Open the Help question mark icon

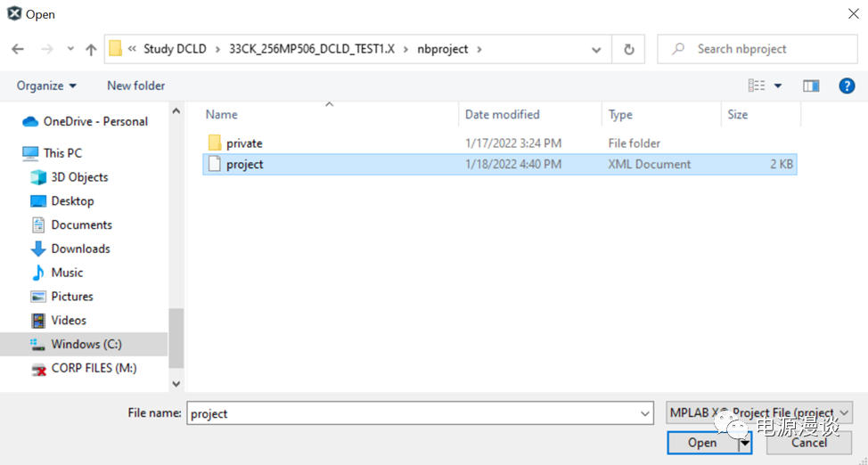pos(847,86)
